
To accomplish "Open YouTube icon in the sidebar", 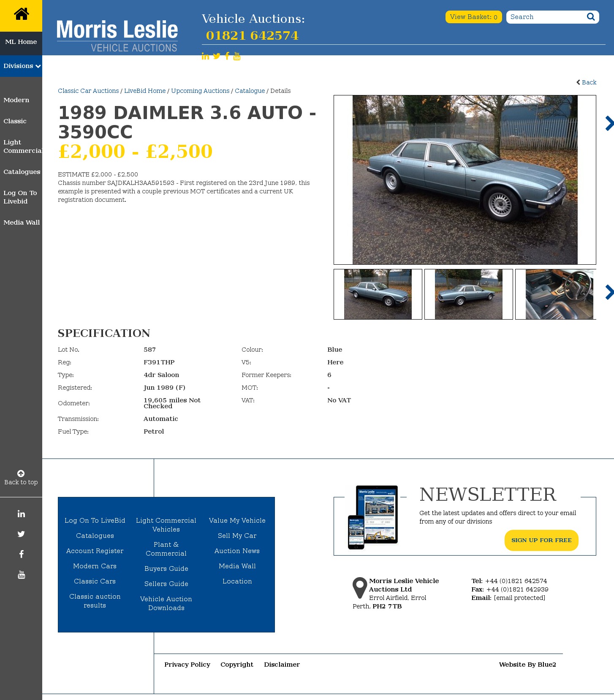I will point(21,575).
